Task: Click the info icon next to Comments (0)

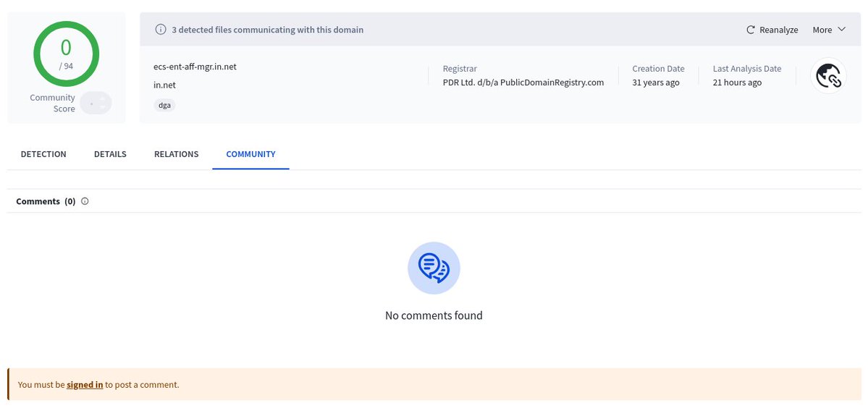Action: click(x=85, y=201)
